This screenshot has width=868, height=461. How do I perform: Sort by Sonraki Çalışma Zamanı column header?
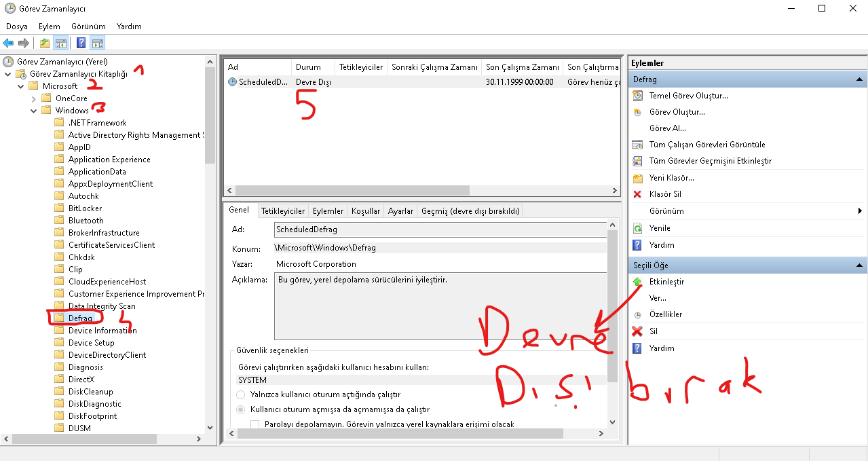[434, 67]
